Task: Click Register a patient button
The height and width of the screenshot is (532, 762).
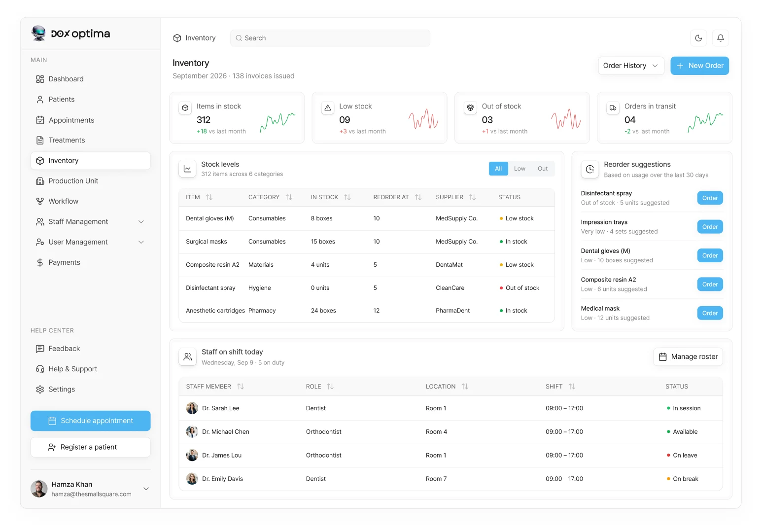Action: (90, 447)
